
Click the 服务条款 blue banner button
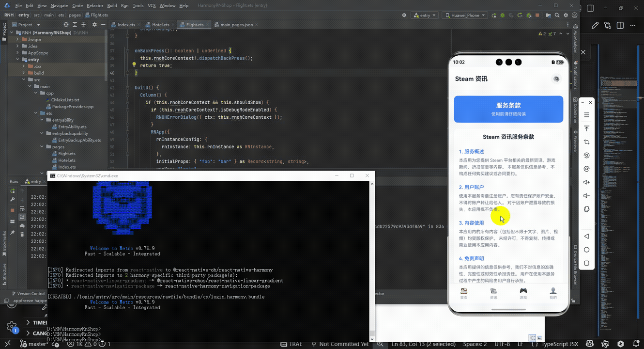pyautogui.click(x=508, y=109)
